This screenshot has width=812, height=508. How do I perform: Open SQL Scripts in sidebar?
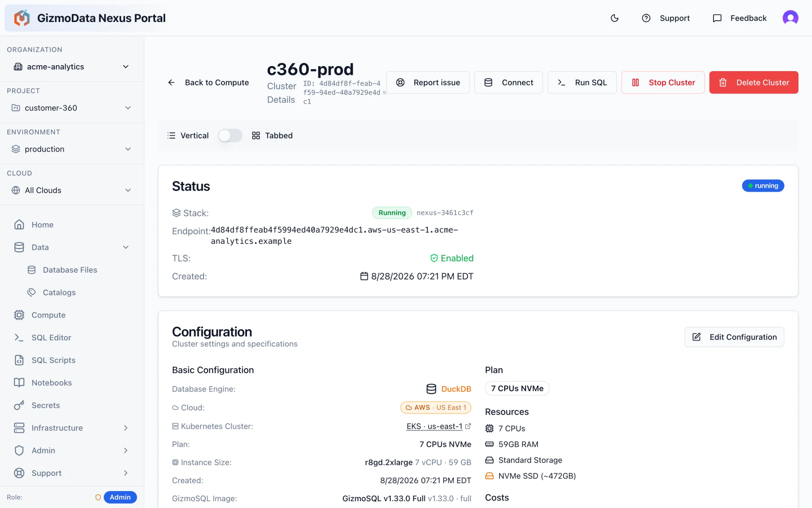[x=53, y=360]
